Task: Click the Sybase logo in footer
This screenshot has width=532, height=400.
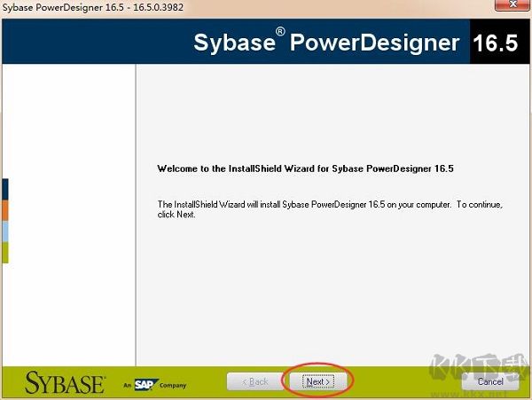Action: tap(65, 382)
